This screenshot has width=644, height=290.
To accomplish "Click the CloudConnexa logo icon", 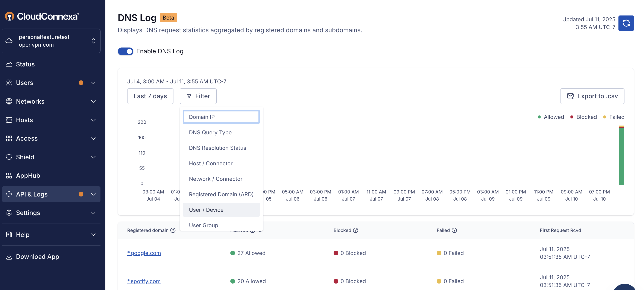I will 9,16.
